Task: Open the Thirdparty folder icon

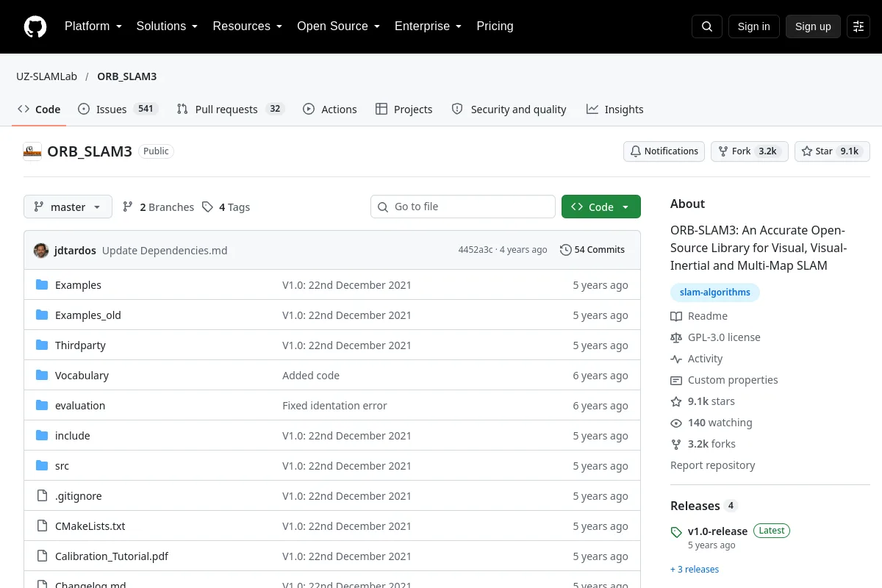Action: (x=42, y=345)
